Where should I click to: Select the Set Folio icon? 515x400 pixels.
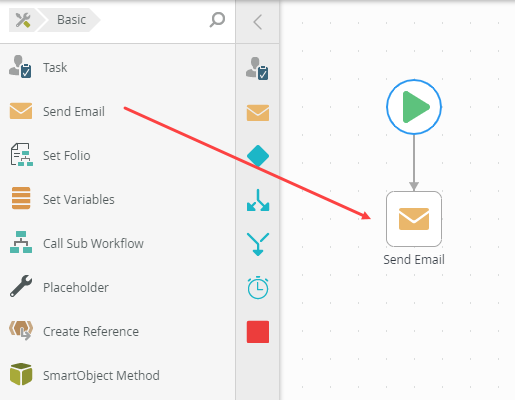(x=21, y=155)
